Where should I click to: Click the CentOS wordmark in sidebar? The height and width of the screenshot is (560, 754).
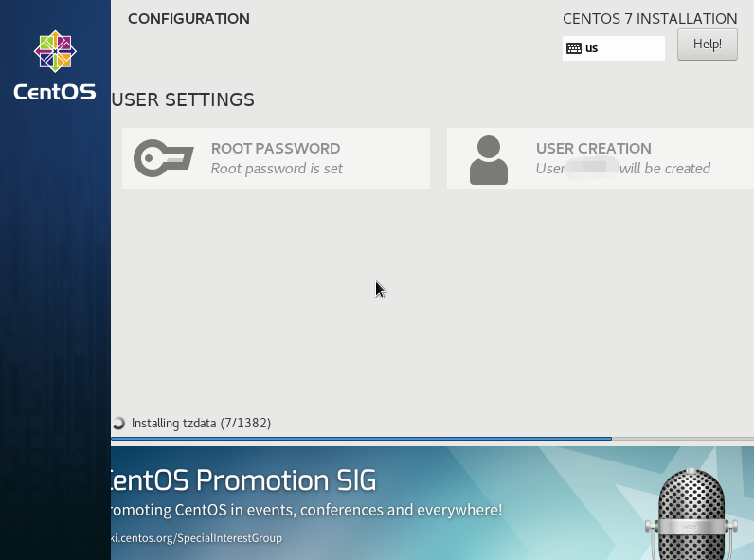[x=55, y=91]
